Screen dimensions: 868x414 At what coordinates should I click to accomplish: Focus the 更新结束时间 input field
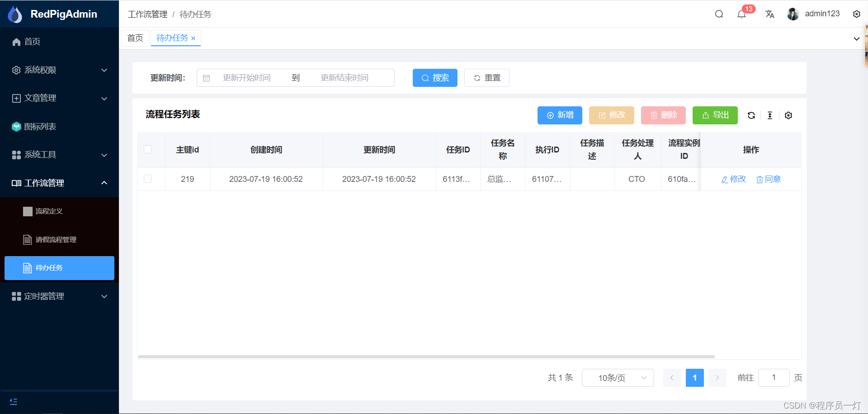tap(344, 78)
